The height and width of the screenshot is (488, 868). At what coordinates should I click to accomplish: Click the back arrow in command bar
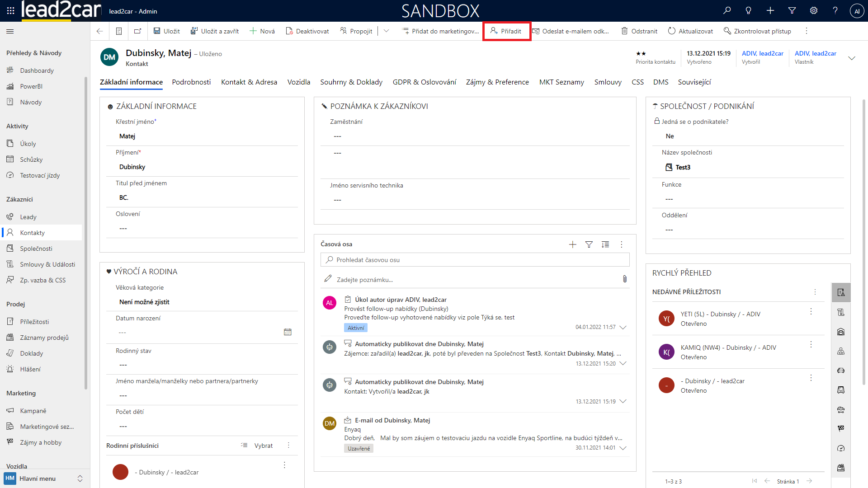(x=99, y=31)
